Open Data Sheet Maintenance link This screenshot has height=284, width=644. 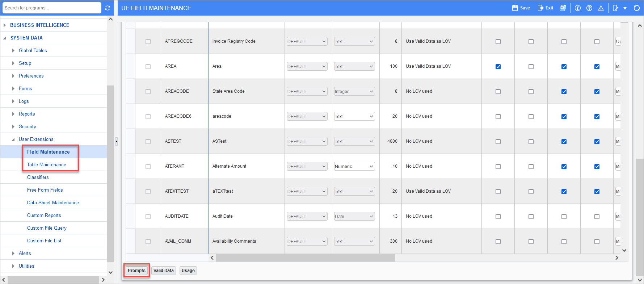(53, 202)
